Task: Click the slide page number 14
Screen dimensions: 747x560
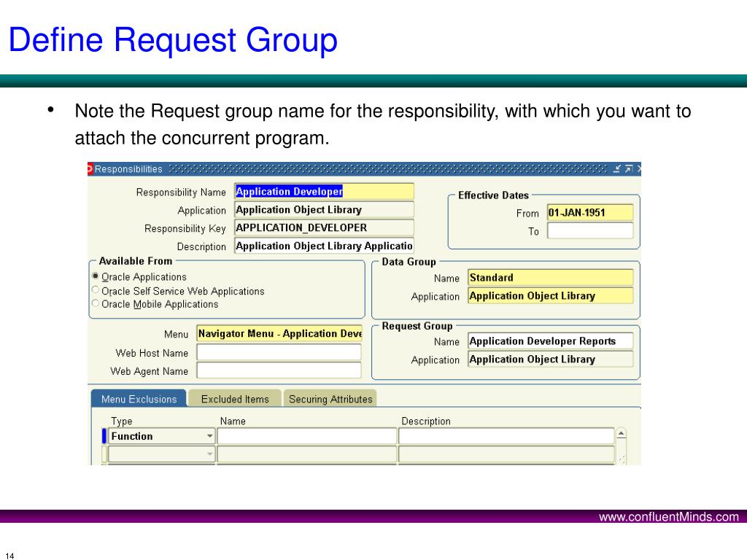Action: pos(9,556)
